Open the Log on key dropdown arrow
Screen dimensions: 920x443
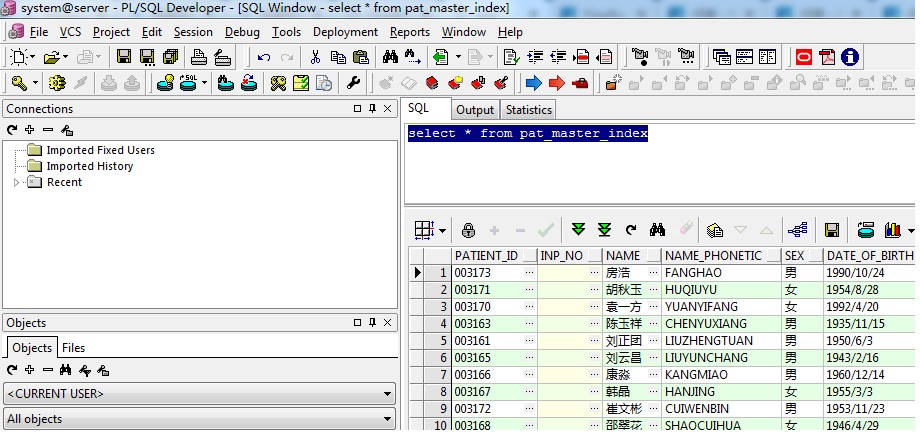(35, 83)
